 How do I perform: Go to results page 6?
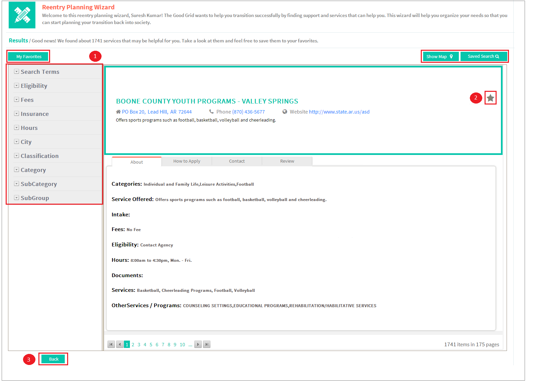(x=157, y=345)
